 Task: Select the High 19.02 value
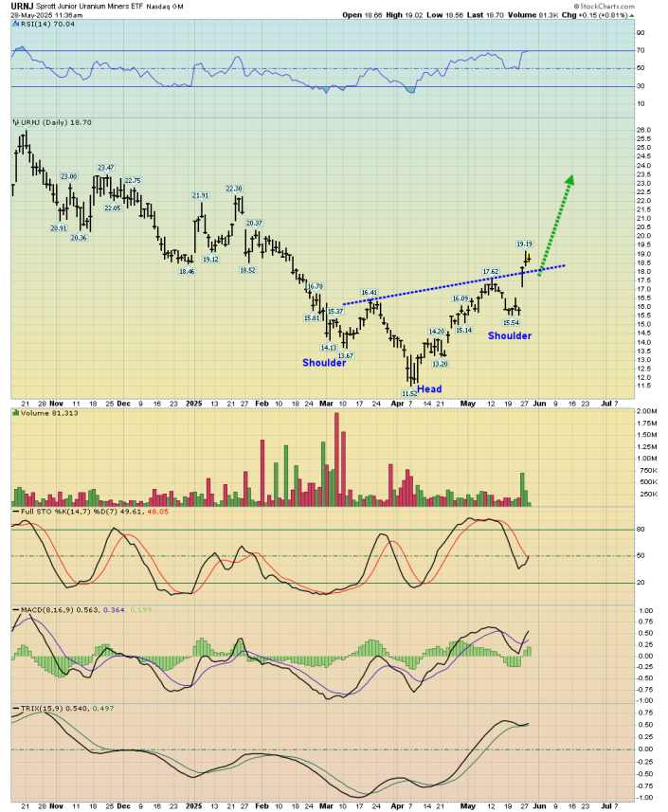404,15
